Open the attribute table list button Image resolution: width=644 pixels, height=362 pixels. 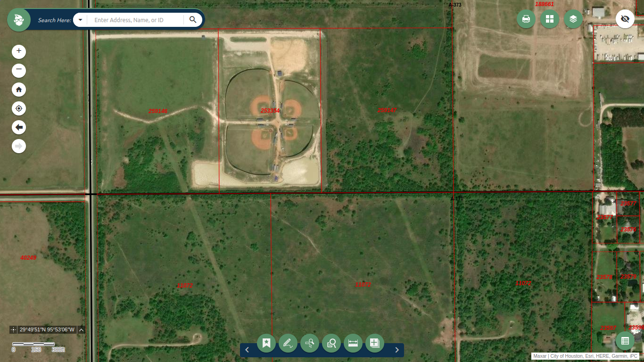click(625, 341)
